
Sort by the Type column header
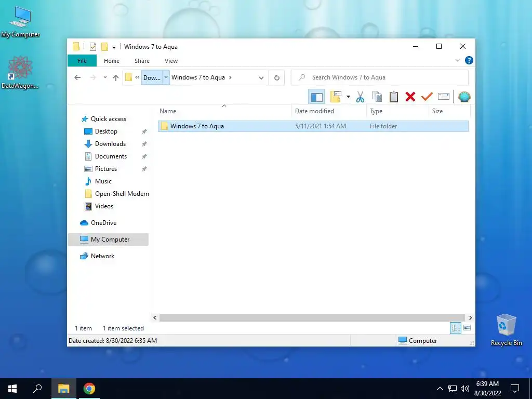click(x=397, y=111)
